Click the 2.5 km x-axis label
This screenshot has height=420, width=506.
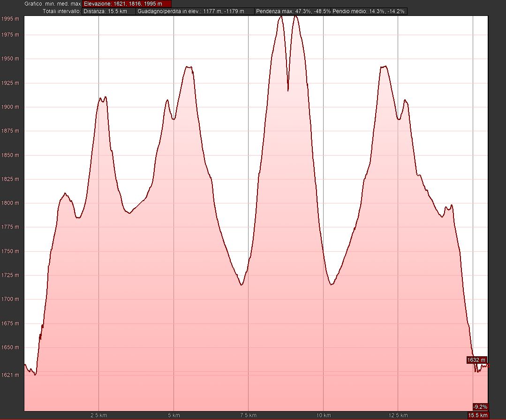tap(98, 415)
